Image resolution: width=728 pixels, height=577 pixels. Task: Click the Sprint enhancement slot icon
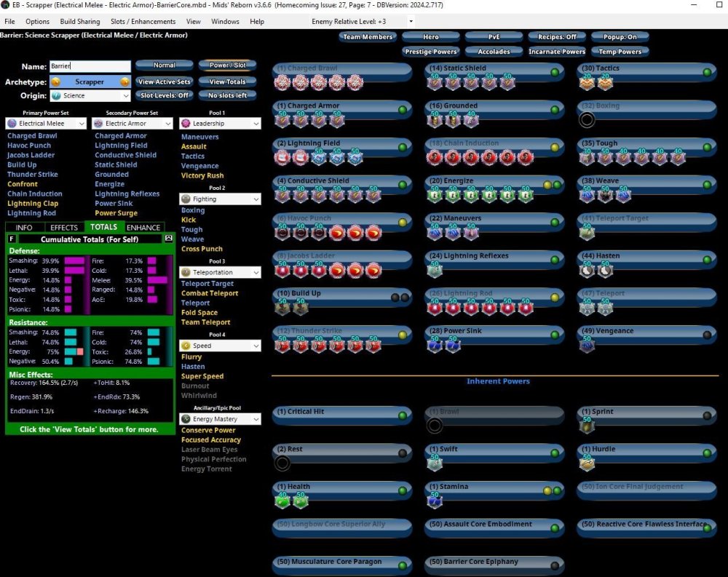point(587,426)
